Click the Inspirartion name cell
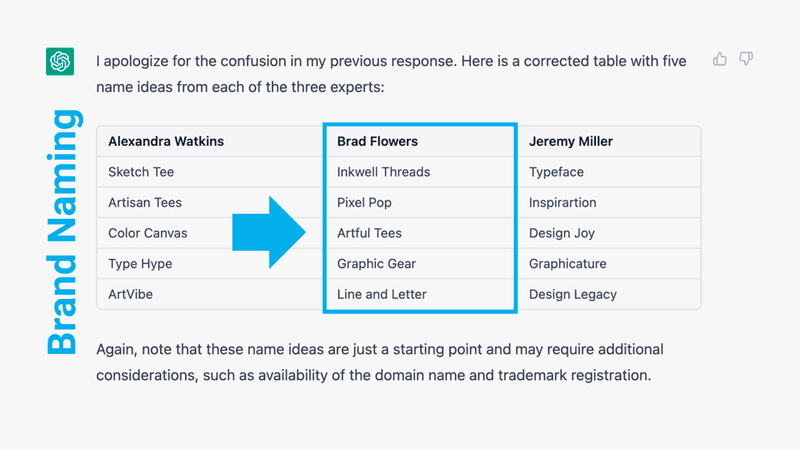This screenshot has width=800, height=450. [x=563, y=203]
